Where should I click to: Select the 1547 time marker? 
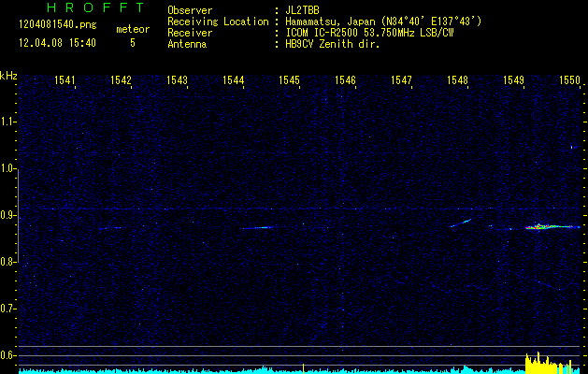click(x=402, y=81)
